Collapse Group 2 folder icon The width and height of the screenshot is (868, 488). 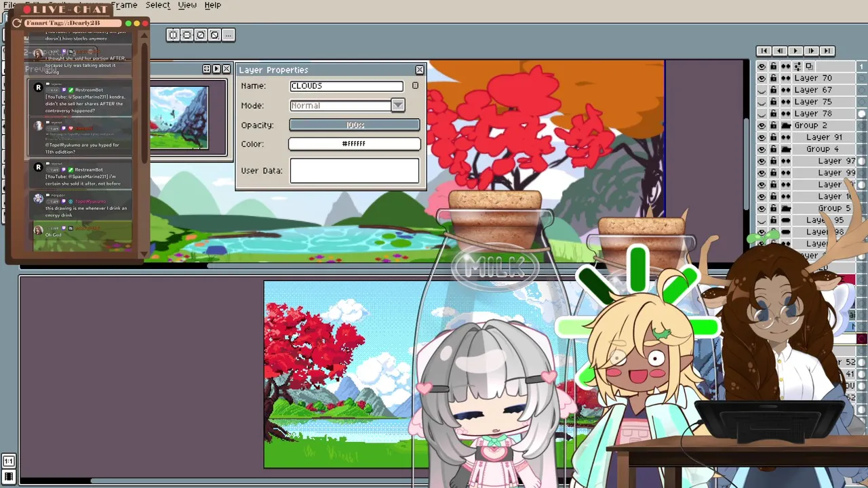click(x=786, y=125)
